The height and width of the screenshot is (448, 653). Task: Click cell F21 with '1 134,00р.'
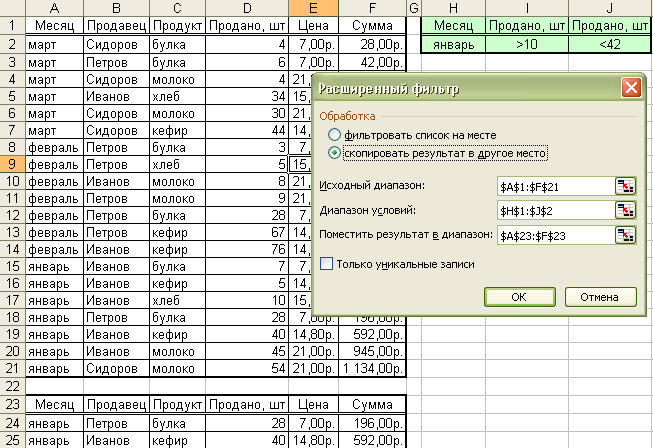coord(372,368)
